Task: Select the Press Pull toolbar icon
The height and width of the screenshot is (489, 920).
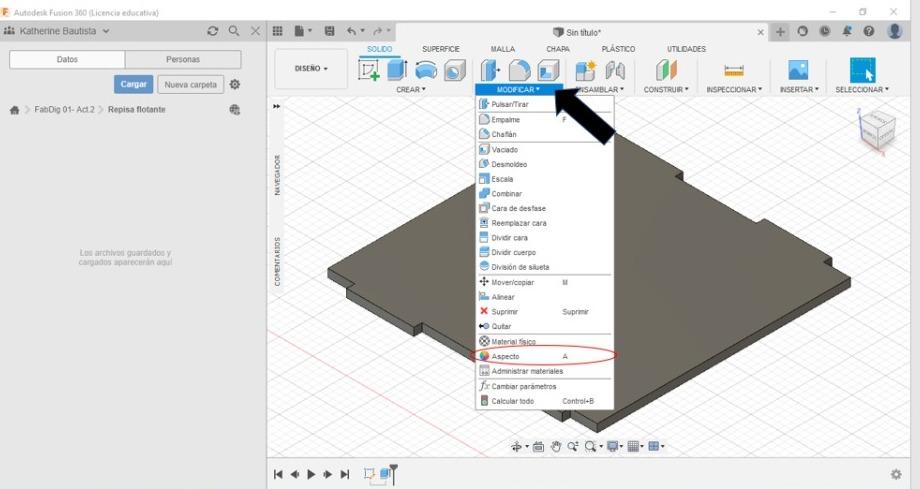Action: 490,70
